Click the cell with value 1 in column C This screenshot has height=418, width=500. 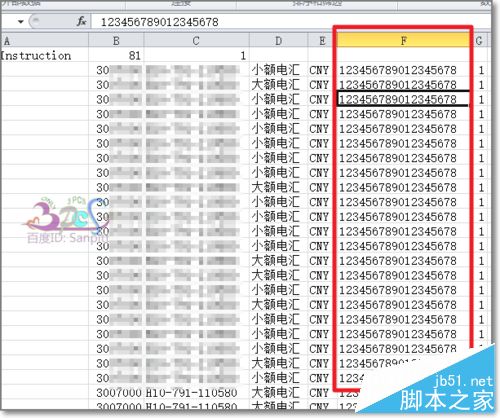click(x=196, y=55)
